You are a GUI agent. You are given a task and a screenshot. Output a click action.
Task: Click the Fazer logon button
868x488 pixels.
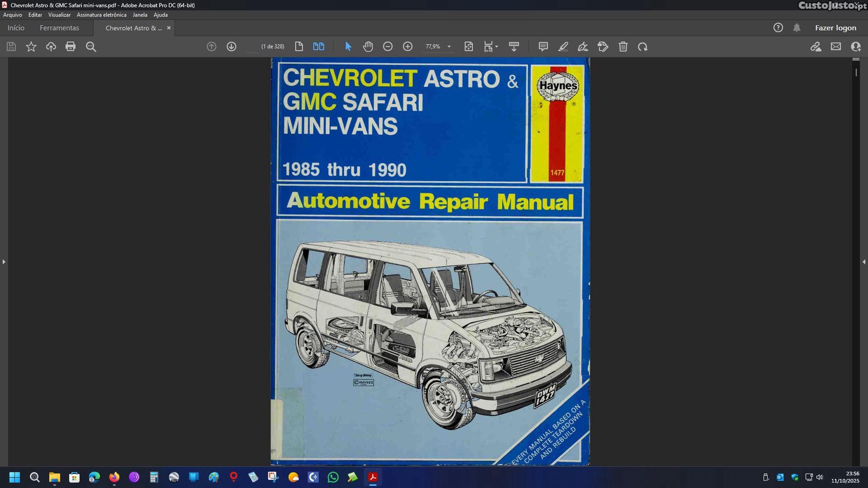[x=835, y=28]
